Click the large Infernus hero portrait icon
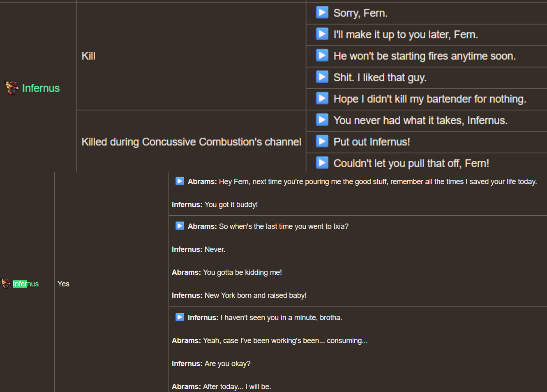547x392 pixels. click(x=12, y=88)
